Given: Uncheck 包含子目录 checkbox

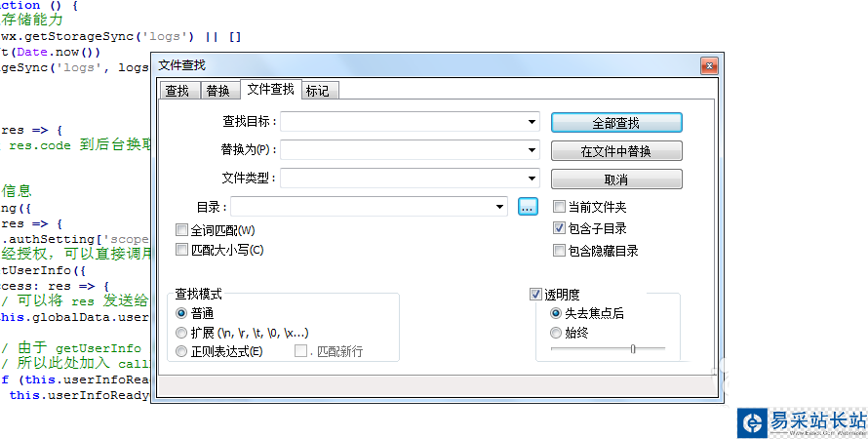Looking at the screenshot, I should coord(559,228).
